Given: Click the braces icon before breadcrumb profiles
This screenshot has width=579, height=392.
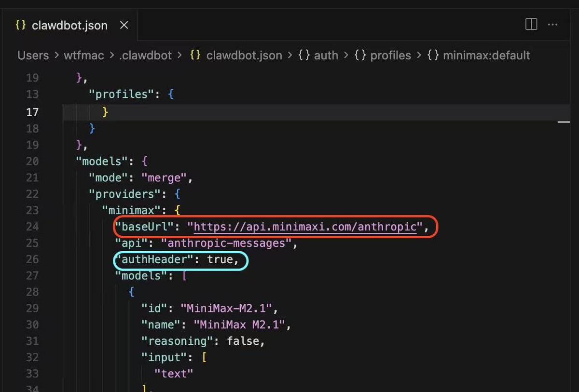Looking at the screenshot, I should pos(360,55).
